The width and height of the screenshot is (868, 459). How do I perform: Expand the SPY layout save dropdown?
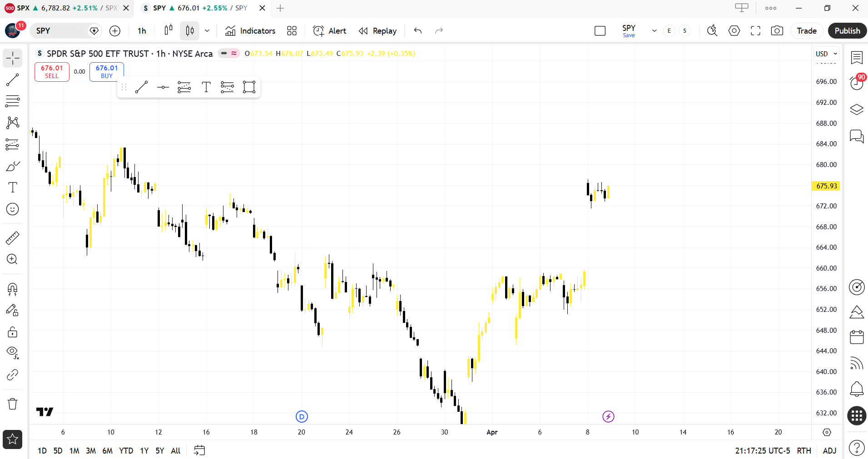[655, 31]
